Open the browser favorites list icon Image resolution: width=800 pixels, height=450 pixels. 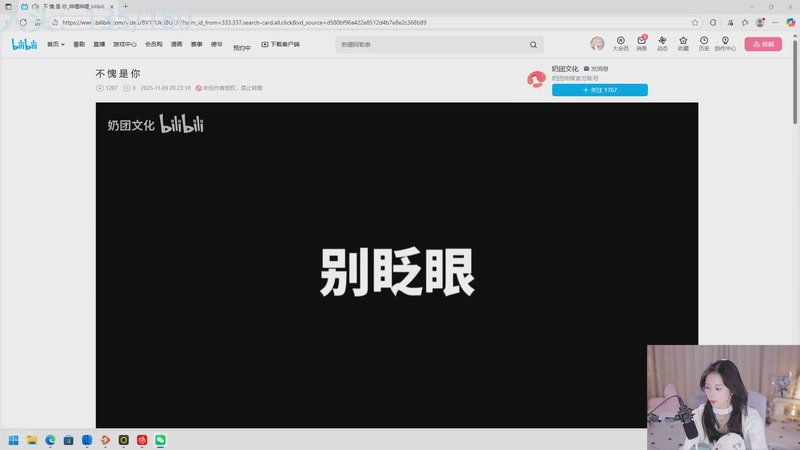(745, 22)
